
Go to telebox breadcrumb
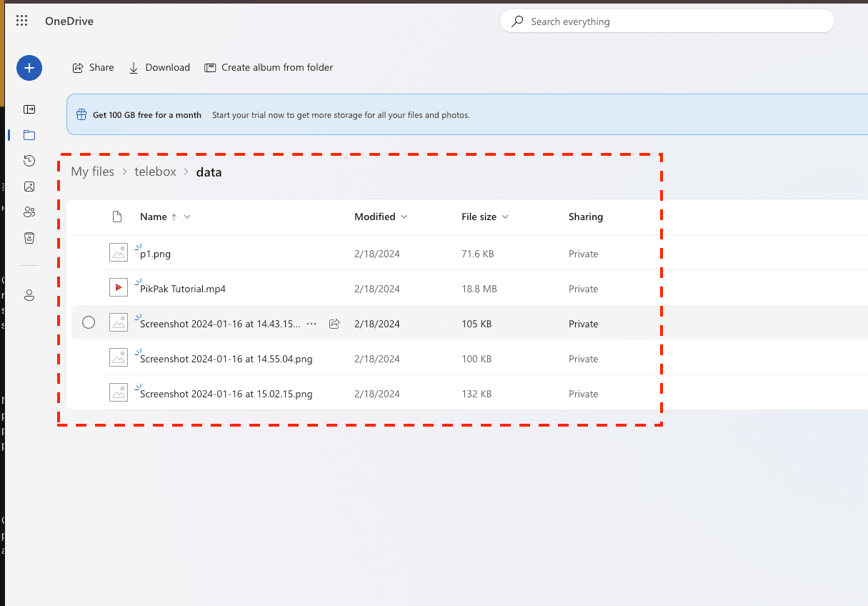pos(155,172)
